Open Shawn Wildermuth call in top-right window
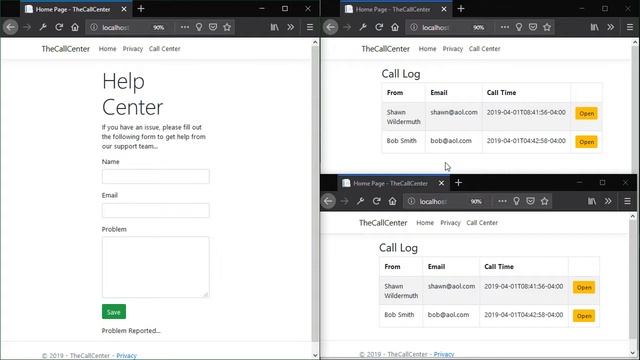This screenshot has height=360, width=640. pyautogui.click(x=587, y=113)
